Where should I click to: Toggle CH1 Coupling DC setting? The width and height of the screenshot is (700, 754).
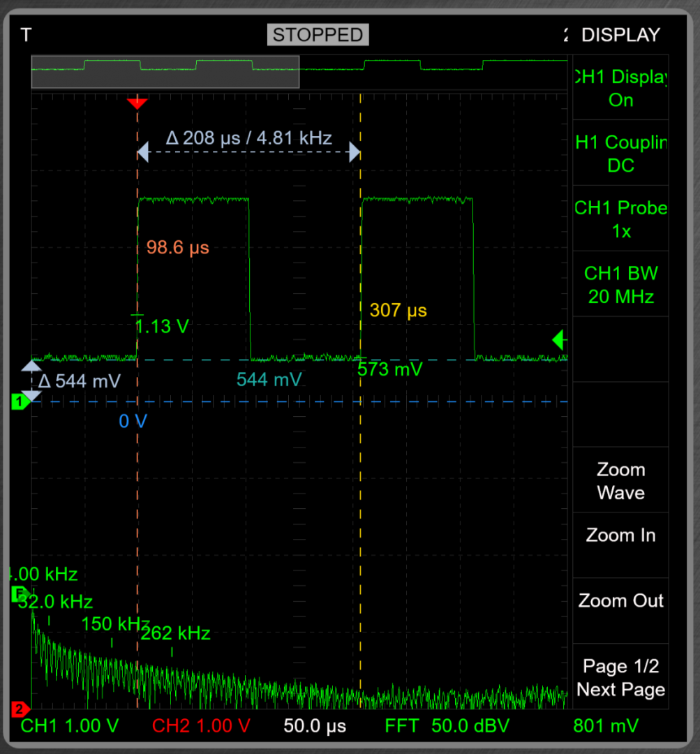tap(620, 154)
